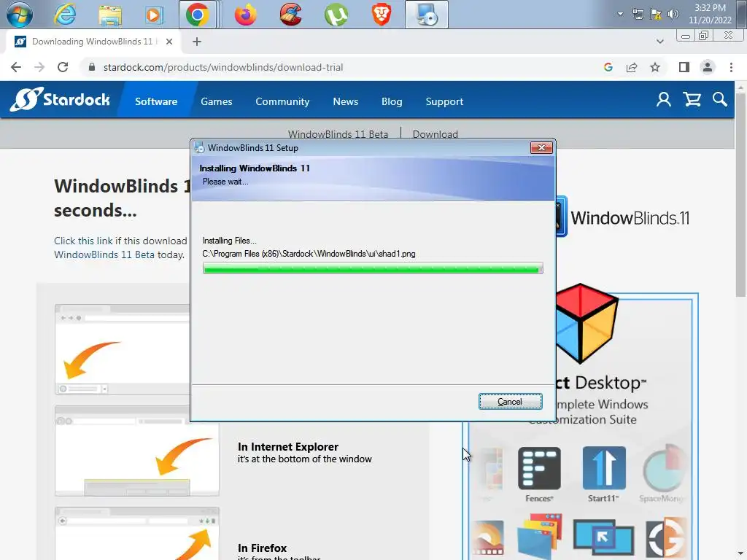Open the Object Desktop cube logo
747x560 pixels.
click(587, 323)
